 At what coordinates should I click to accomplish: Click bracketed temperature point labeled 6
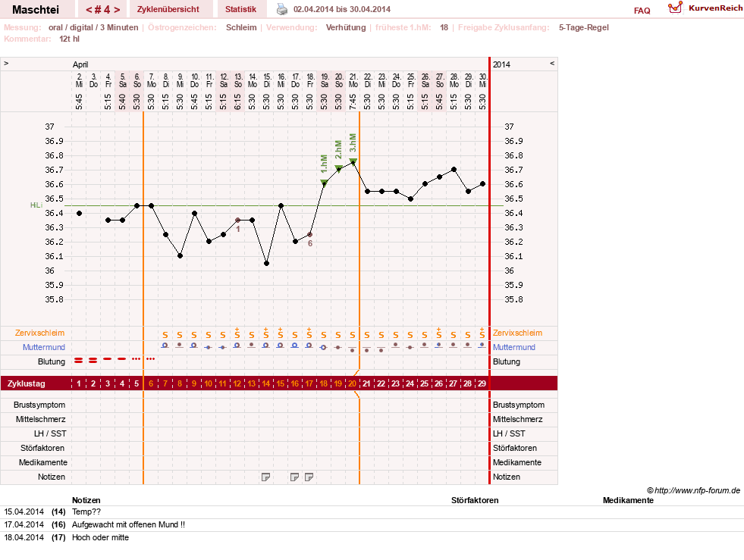point(310,235)
